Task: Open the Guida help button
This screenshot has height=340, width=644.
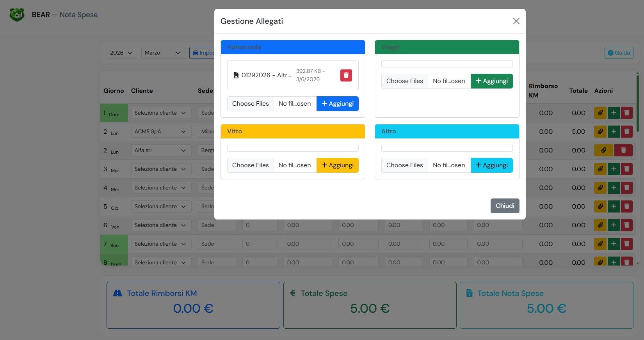Action: tap(619, 53)
